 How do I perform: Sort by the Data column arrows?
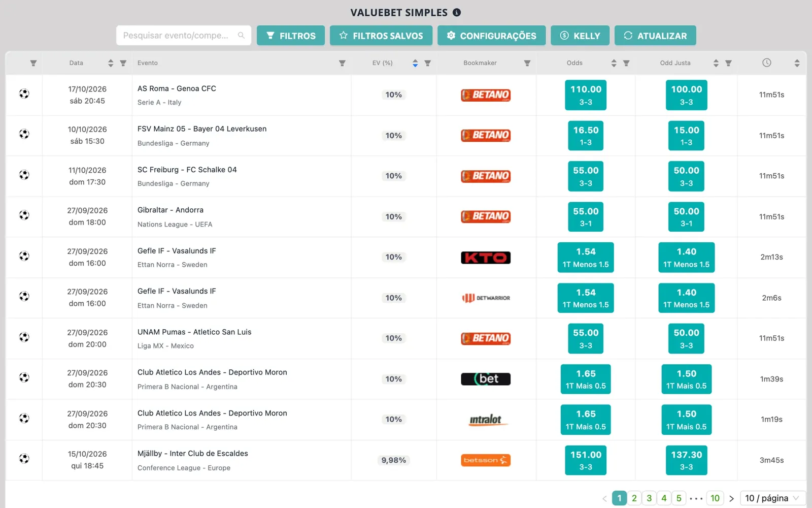point(111,63)
